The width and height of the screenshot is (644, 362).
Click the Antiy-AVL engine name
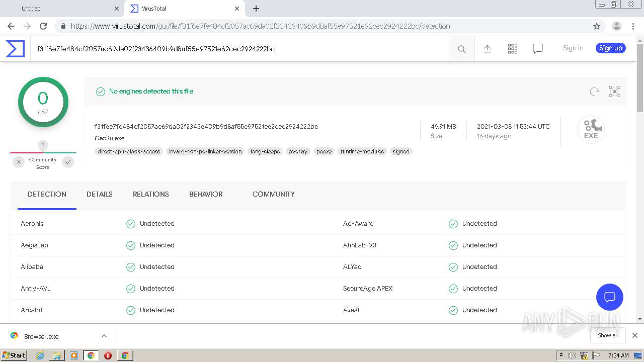point(36,289)
